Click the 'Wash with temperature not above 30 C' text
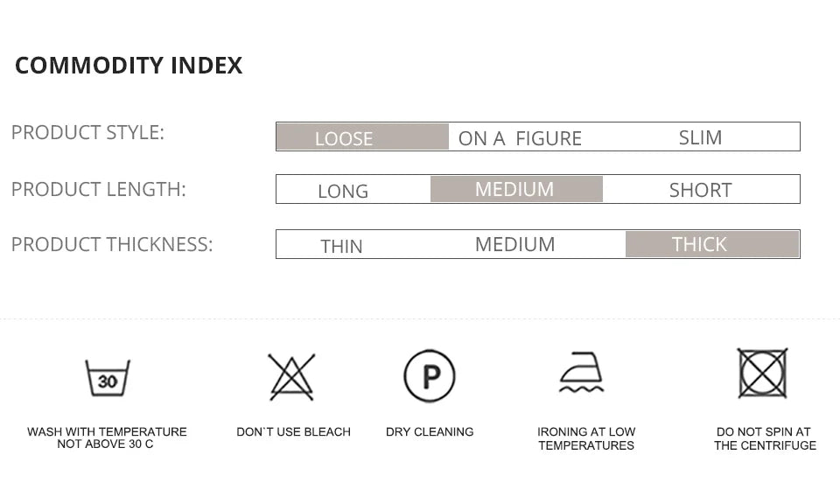This screenshot has width=840, height=504. [107, 437]
